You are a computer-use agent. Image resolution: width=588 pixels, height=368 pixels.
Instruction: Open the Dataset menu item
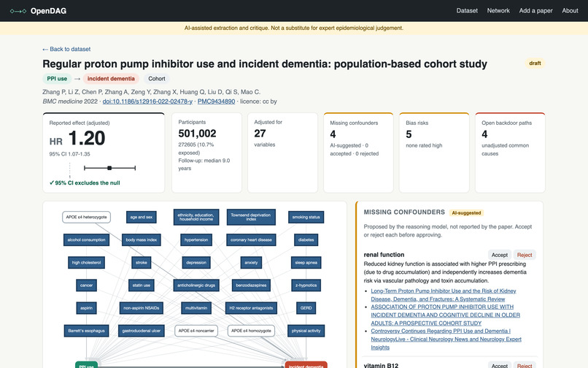(467, 10)
